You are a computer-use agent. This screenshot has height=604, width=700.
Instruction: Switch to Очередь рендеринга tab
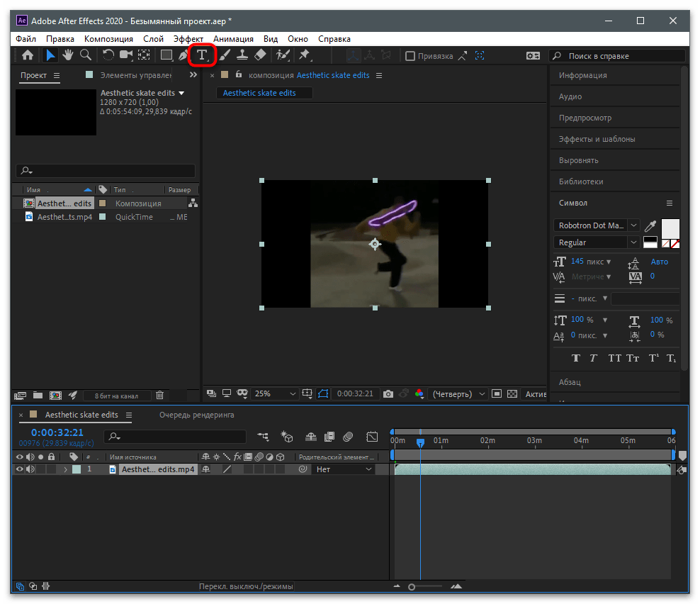click(x=196, y=415)
